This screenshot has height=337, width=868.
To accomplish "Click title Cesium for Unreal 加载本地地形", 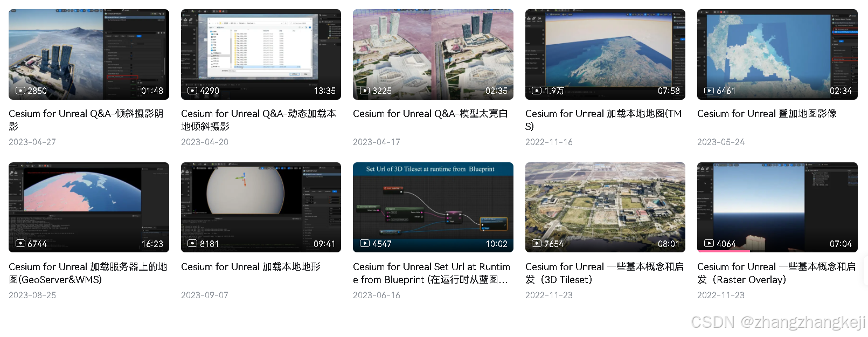I will coord(251,267).
